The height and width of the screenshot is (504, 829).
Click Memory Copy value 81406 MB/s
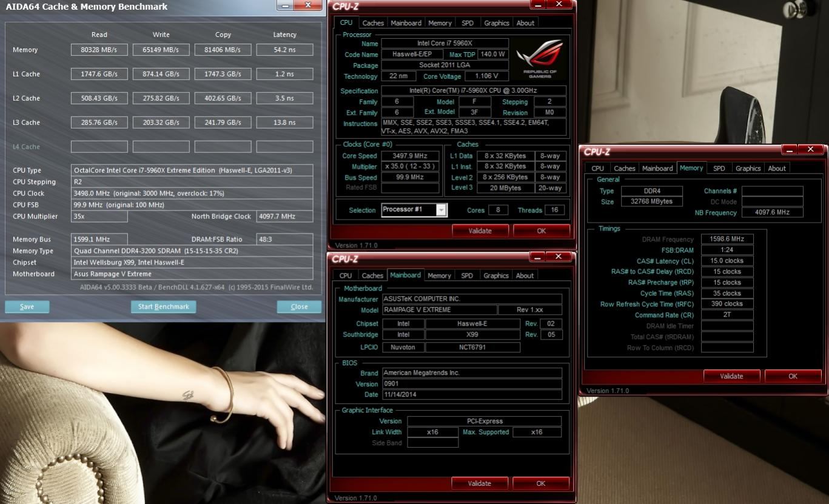tap(223, 50)
